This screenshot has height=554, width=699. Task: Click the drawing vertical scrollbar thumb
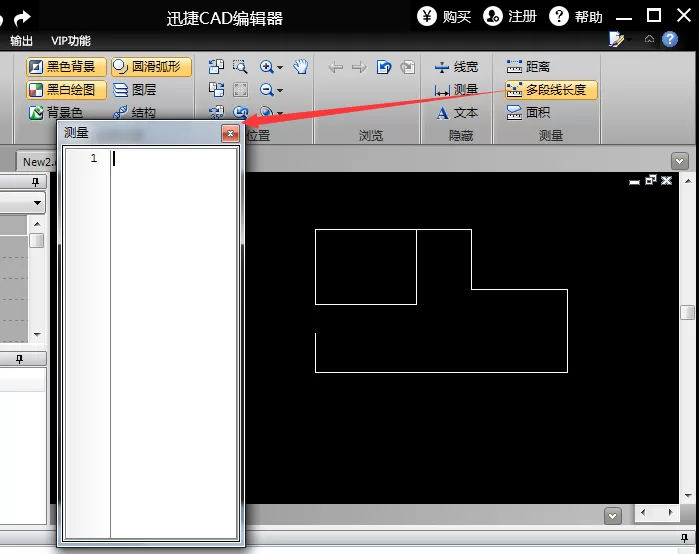click(x=688, y=312)
